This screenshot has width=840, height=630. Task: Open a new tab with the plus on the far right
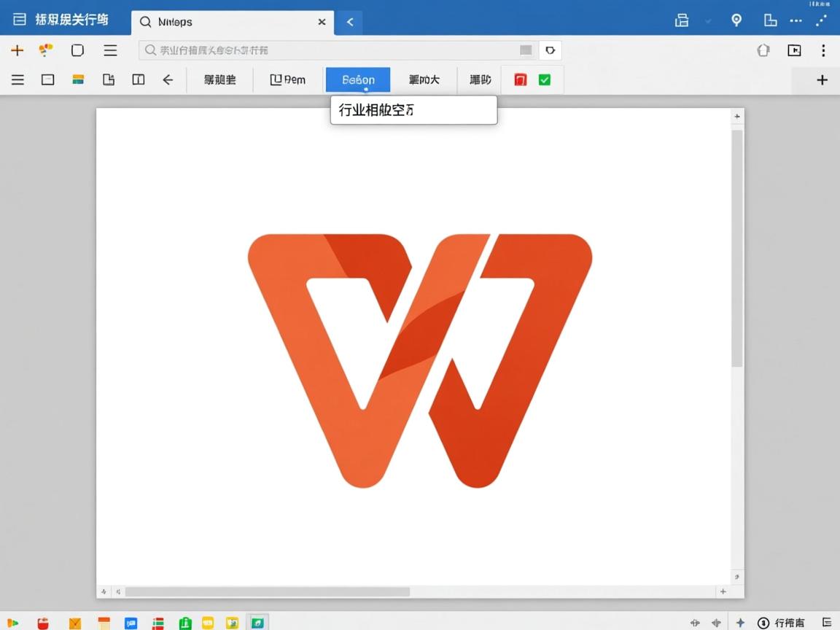(x=822, y=79)
